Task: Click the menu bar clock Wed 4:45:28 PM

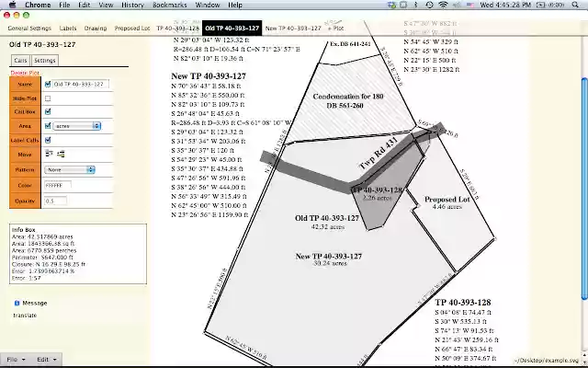Action: point(505,5)
